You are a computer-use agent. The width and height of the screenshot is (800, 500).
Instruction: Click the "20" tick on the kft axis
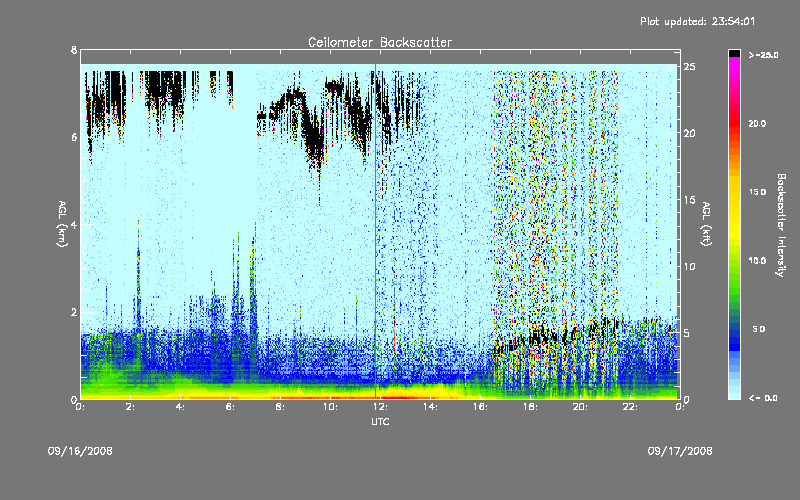point(689,133)
